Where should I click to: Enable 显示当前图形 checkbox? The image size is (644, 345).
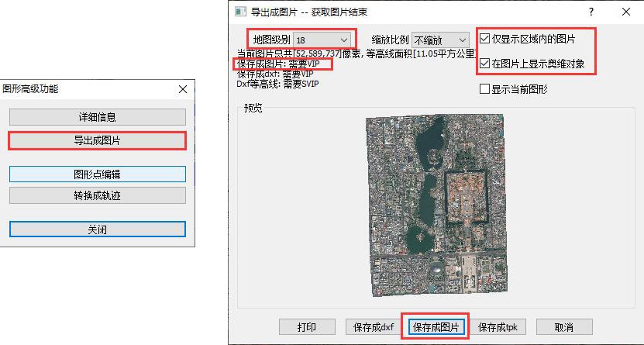point(485,89)
